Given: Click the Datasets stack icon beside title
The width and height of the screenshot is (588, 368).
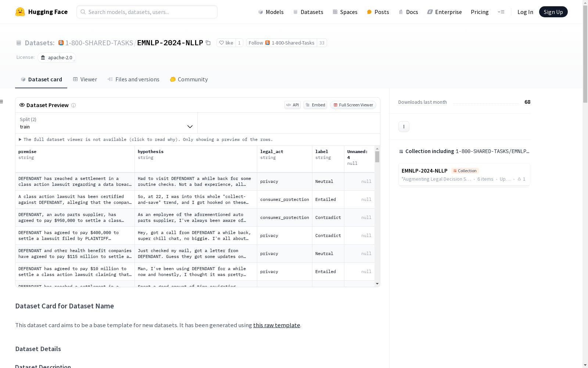Looking at the screenshot, I should click(19, 43).
